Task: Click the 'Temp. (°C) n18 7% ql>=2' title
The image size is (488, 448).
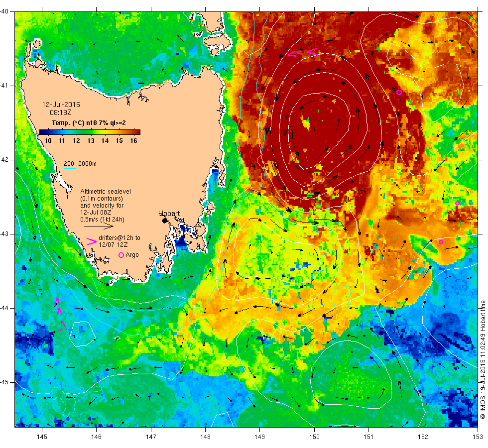Action: pyautogui.click(x=89, y=123)
